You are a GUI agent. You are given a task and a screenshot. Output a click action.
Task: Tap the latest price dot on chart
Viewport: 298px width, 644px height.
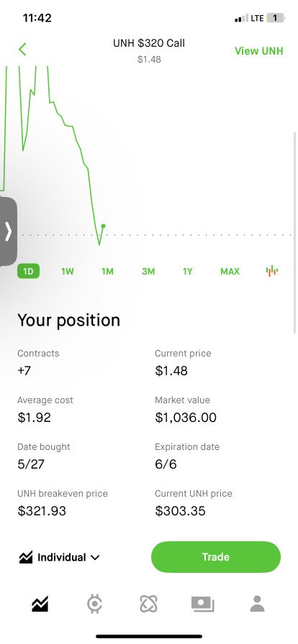click(104, 226)
